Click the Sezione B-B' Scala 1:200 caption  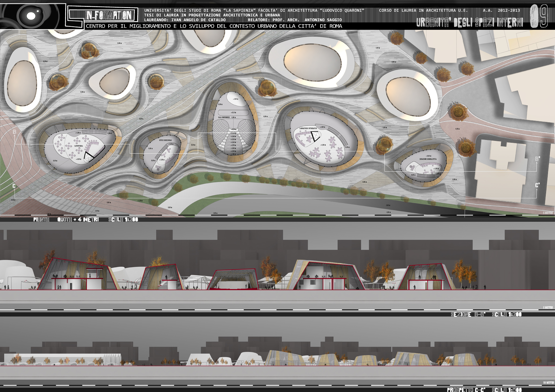click(486, 314)
